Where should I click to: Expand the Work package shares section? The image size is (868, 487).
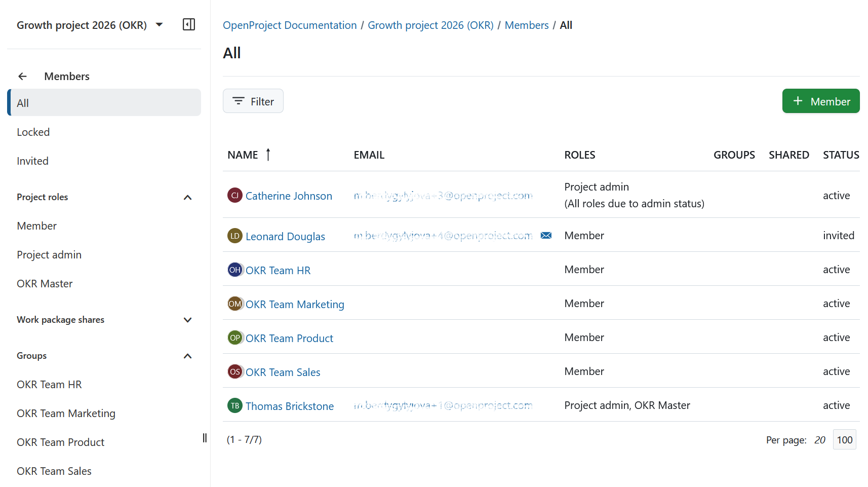(187, 320)
